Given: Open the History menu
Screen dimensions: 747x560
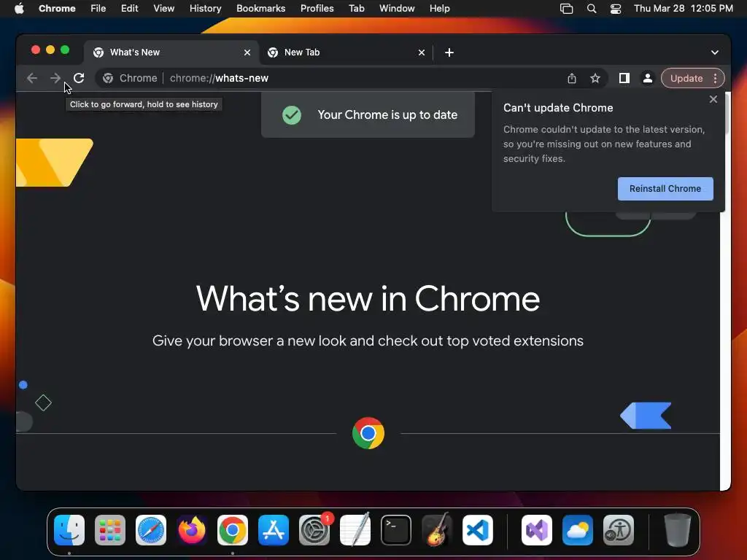Looking at the screenshot, I should pos(205,9).
